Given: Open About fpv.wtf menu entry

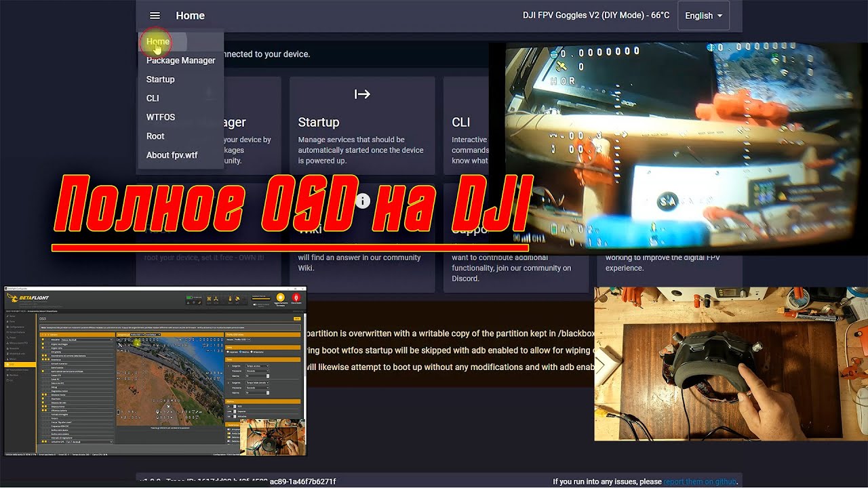Looking at the screenshot, I should point(172,155).
